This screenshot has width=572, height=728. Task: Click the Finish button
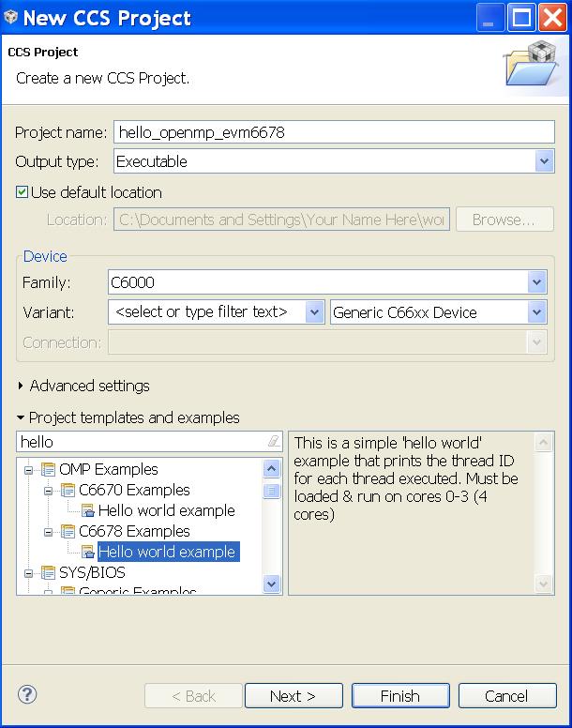click(x=399, y=696)
